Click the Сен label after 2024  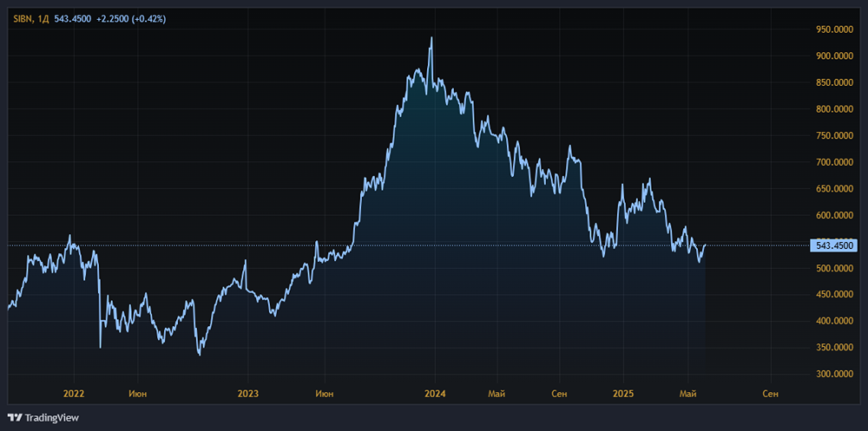click(x=560, y=394)
